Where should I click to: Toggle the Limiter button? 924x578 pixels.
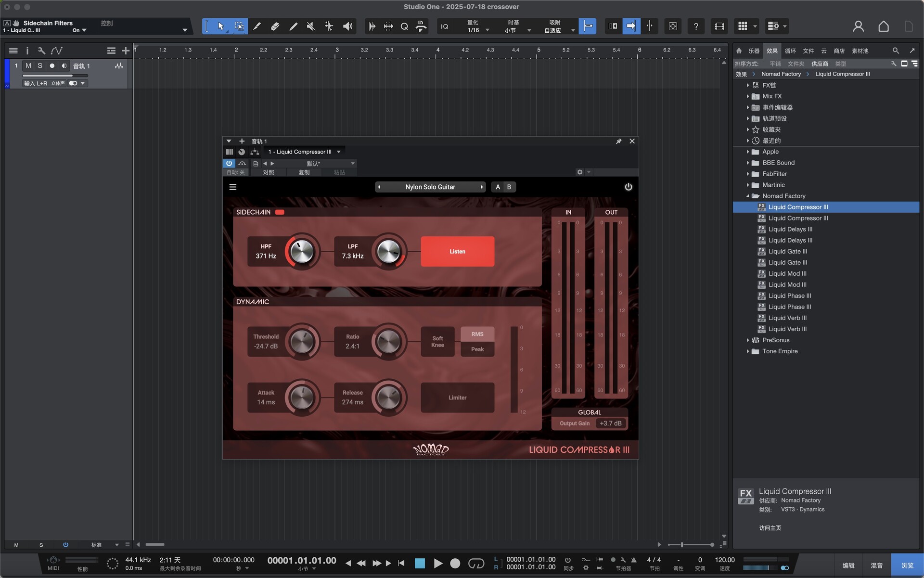click(457, 398)
